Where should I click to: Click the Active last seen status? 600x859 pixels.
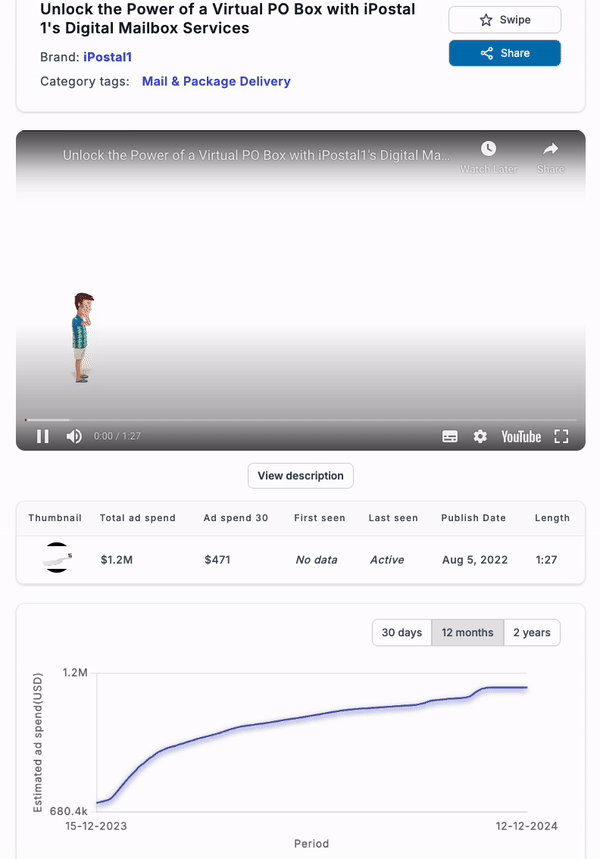click(387, 560)
